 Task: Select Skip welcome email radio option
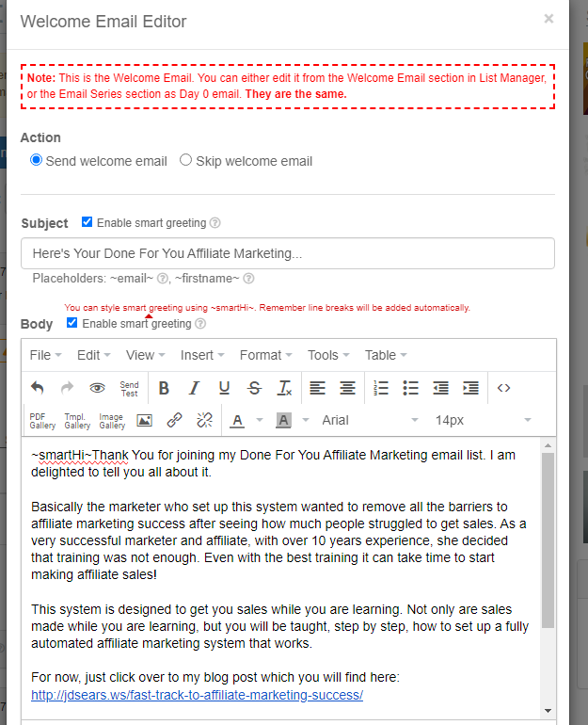click(186, 161)
